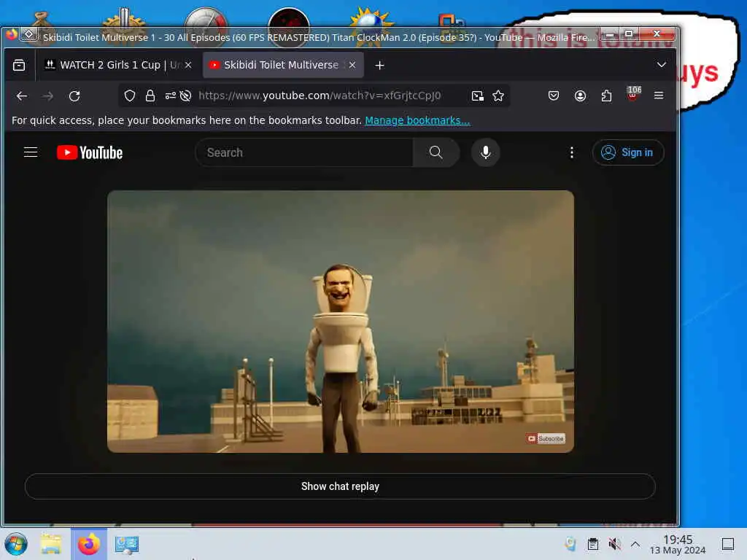
Task: Bookmark this page with star icon
Action: coord(498,96)
